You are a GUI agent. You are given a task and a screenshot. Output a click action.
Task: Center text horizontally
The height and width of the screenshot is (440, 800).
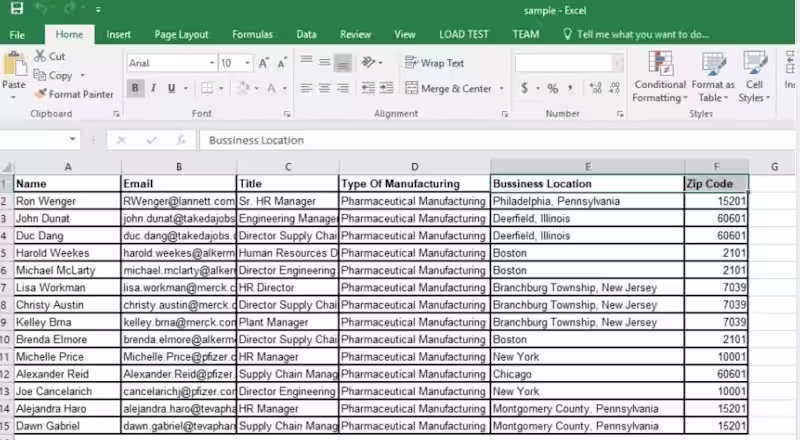[324, 88]
